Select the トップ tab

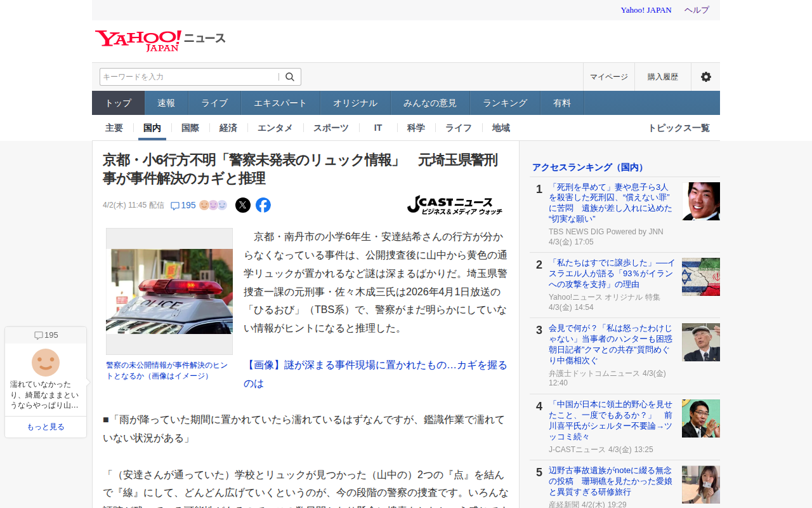[119, 103]
